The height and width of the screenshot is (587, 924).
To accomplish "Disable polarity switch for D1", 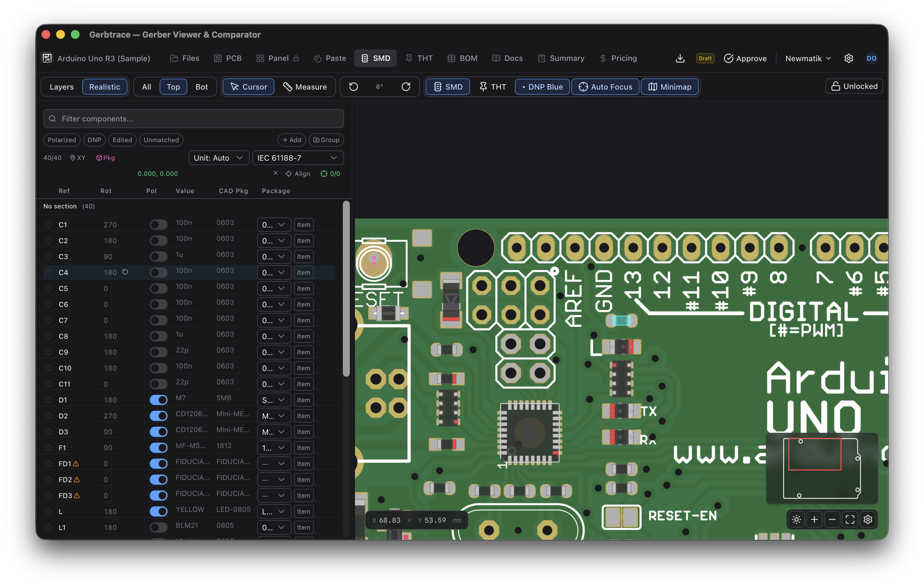I will pos(158,400).
